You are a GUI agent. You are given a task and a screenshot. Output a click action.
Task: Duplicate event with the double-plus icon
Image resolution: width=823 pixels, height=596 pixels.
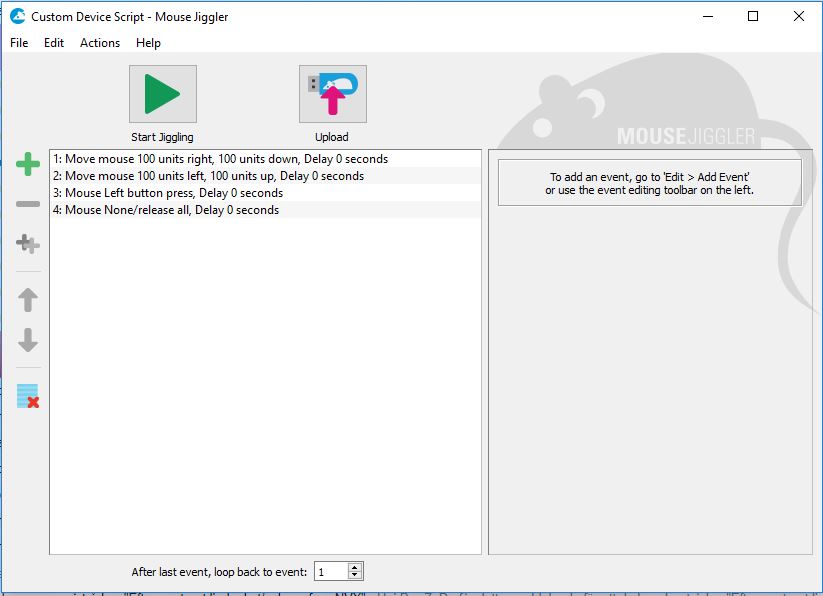click(28, 244)
